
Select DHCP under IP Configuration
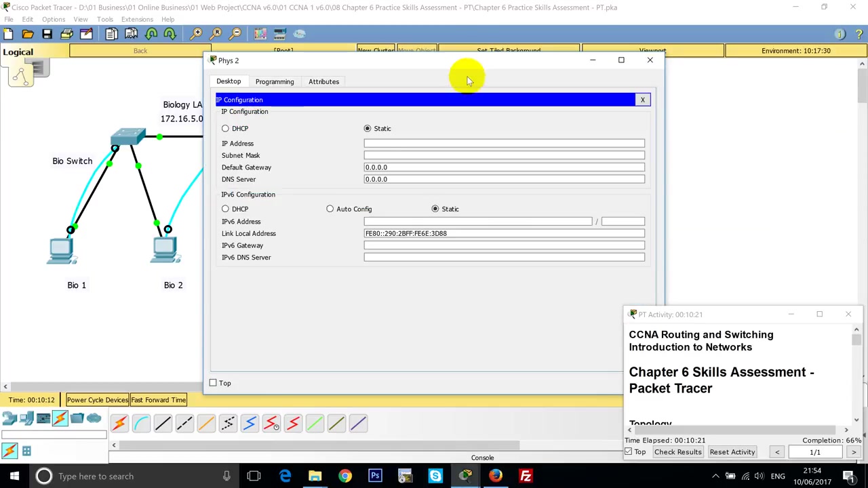225,128
